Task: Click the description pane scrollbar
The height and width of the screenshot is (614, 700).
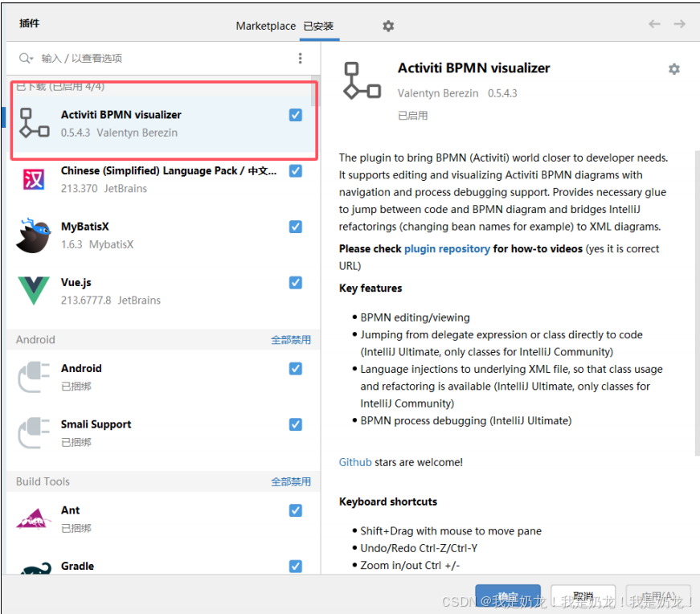Action: point(697,303)
